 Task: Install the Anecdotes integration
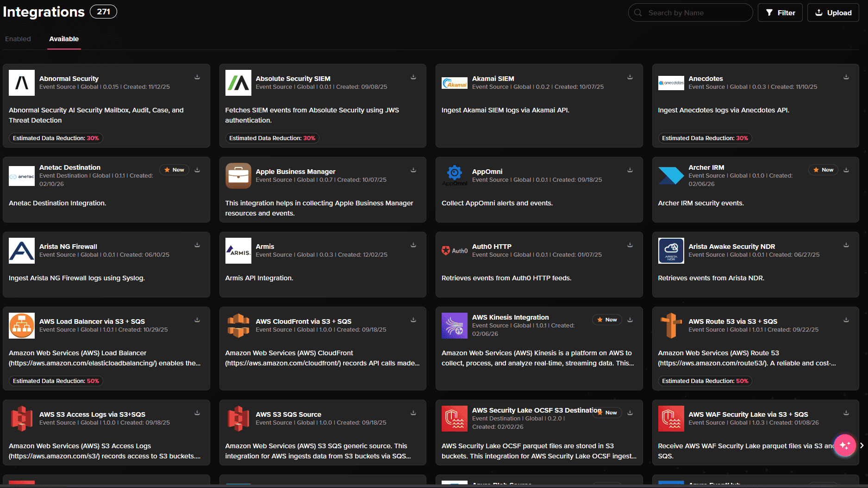(x=846, y=77)
